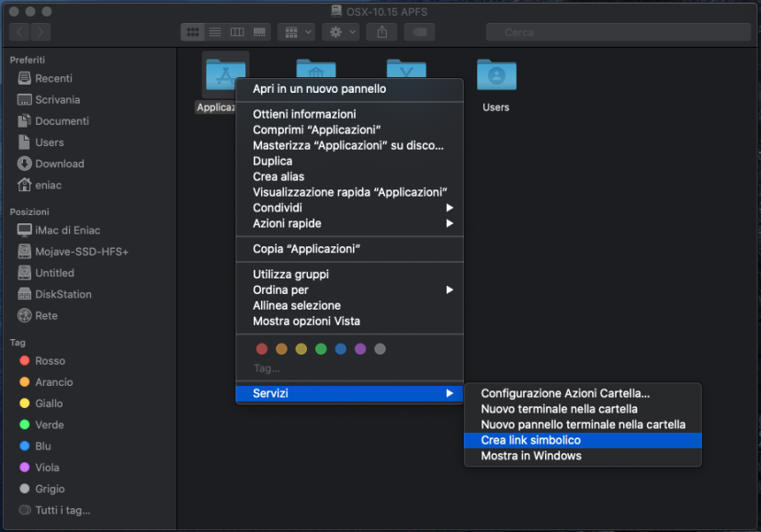Choose Visualizzazione rapida "Applicazioni"
Image resolution: width=761 pixels, height=532 pixels.
(349, 192)
